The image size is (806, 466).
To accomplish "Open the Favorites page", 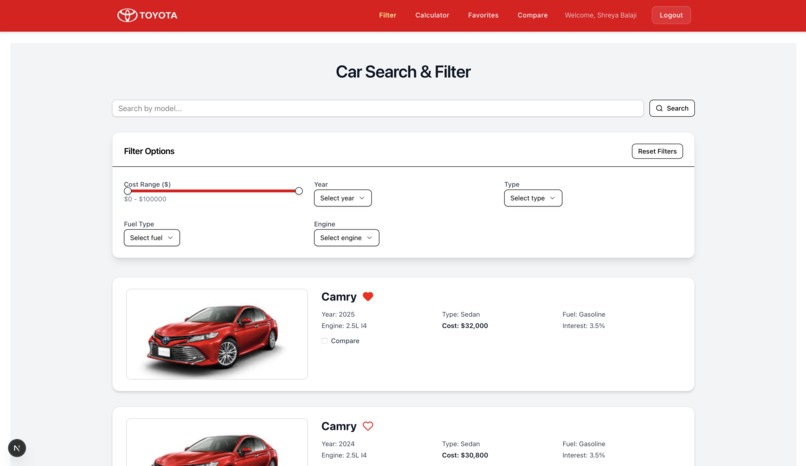I will 483,15.
